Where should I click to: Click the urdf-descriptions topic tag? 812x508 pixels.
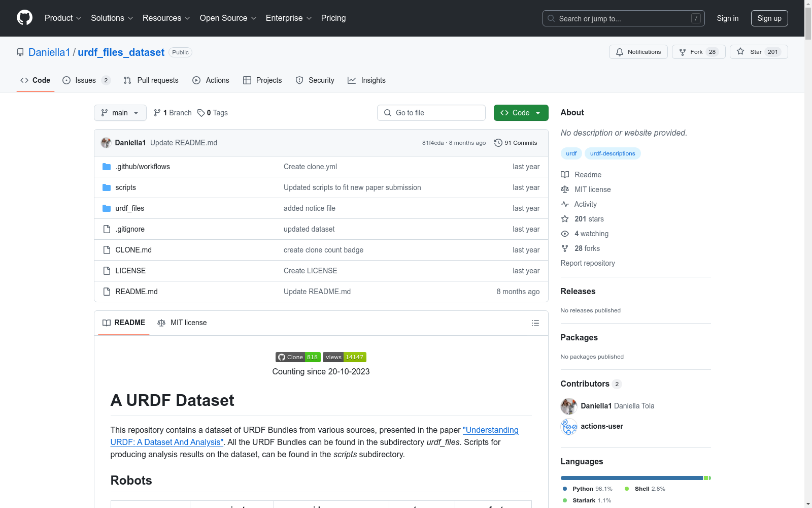[613, 153]
